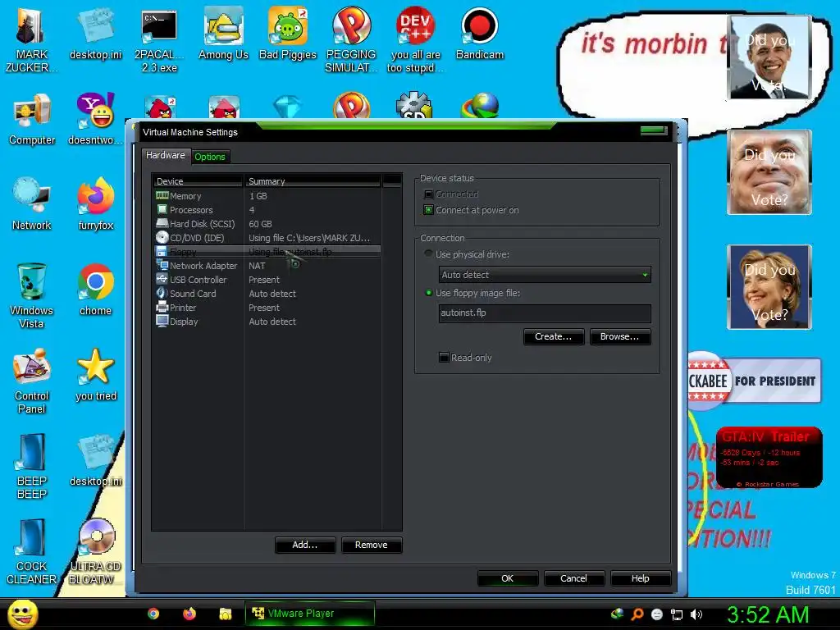The height and width of the screenshot is (630, 840).
Task: Open the Network desktop icon
Action: tap(32, 204)
